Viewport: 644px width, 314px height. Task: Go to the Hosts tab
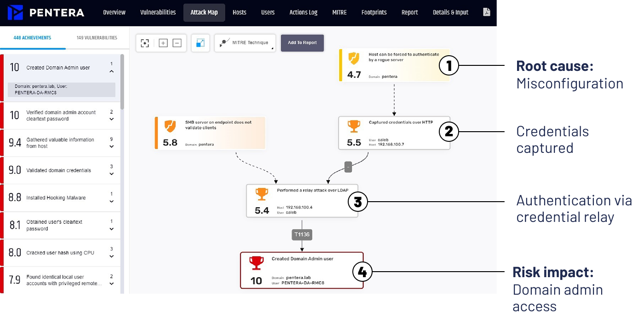coord(240,12)
